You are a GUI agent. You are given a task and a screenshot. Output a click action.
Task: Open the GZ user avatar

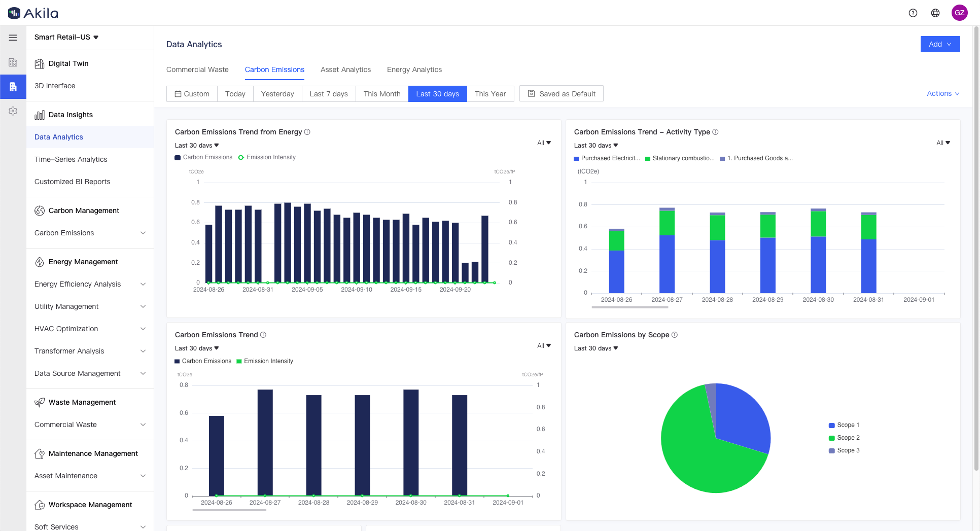[959, 13]
